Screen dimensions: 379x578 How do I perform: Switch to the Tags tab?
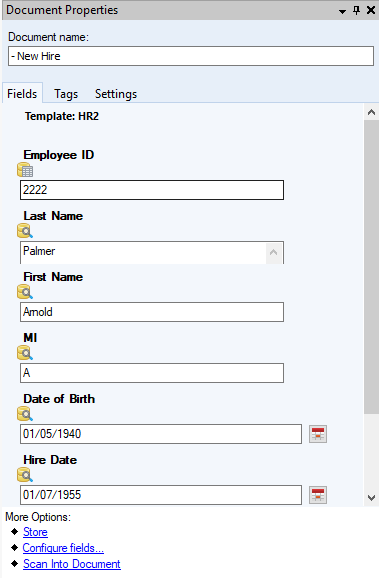[x=66, y=94]
